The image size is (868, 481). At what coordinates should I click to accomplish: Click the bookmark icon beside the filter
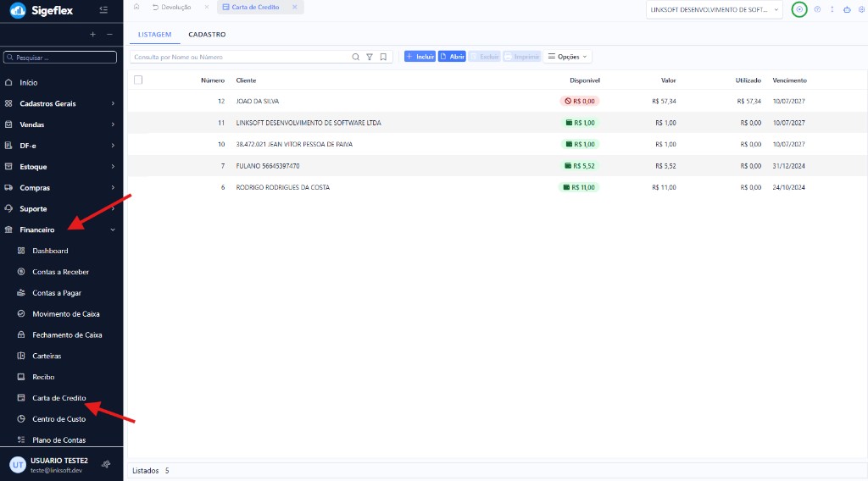(383, 57)
